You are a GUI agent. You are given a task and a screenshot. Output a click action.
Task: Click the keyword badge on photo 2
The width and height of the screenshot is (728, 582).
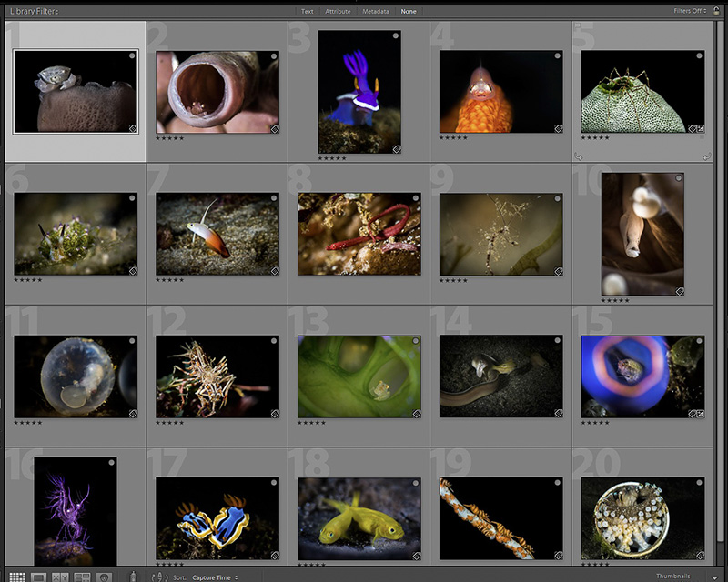[275, 129]
